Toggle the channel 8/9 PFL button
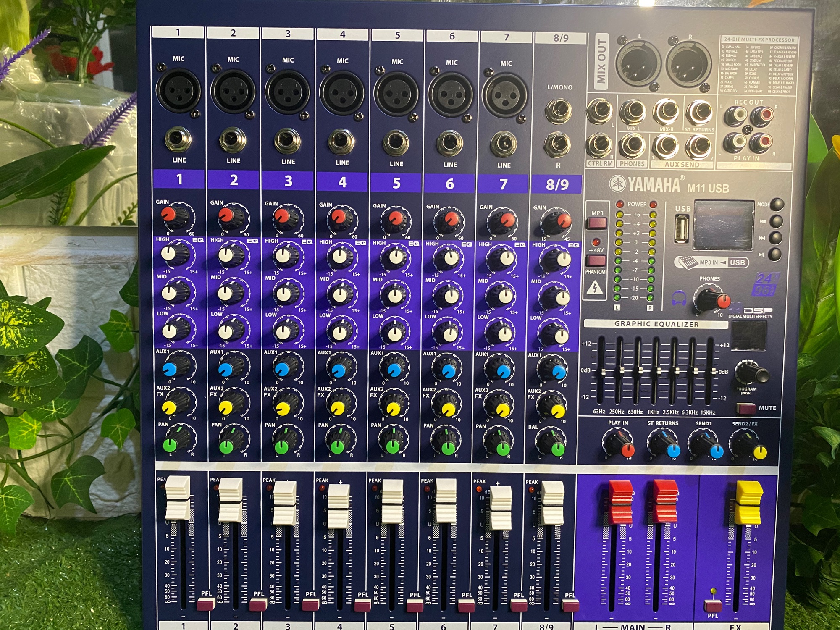The width and height of the screenshot is (840, 630). click(x=570, y=605)
